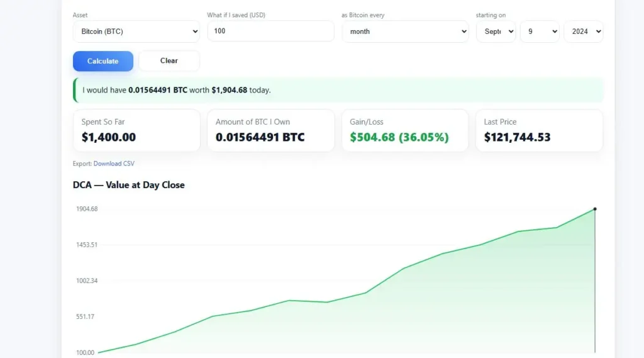Select the Last Price card
The width and height of the screenshot is (644, 358).
point(539,130)
